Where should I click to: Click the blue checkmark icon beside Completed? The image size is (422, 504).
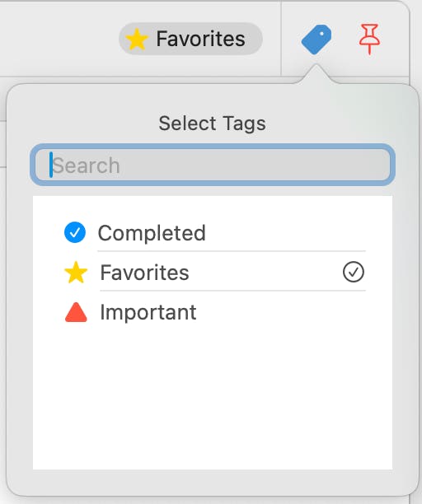click(x=75, y=232)
